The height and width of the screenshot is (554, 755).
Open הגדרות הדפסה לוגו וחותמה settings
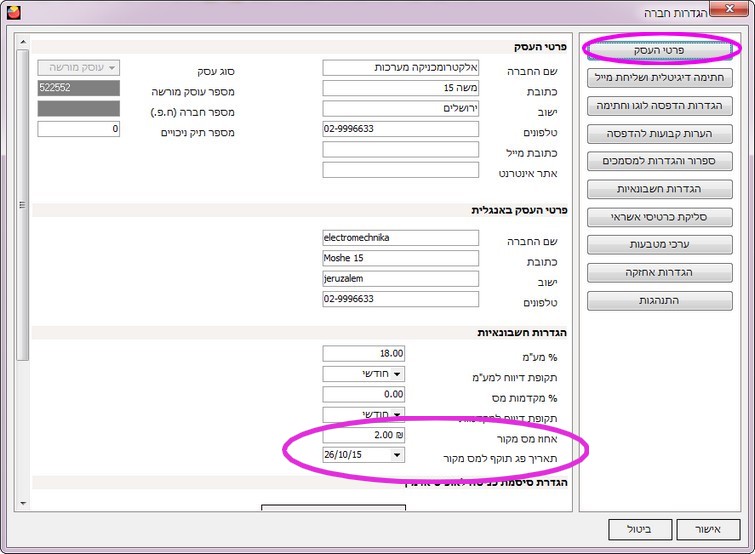(658, 105)
